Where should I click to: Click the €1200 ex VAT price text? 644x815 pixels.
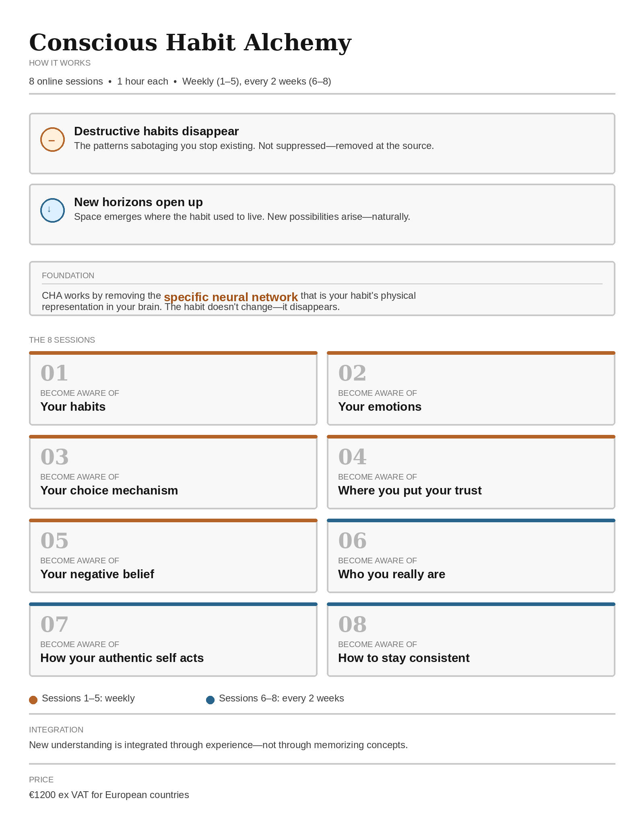[109, 795]
